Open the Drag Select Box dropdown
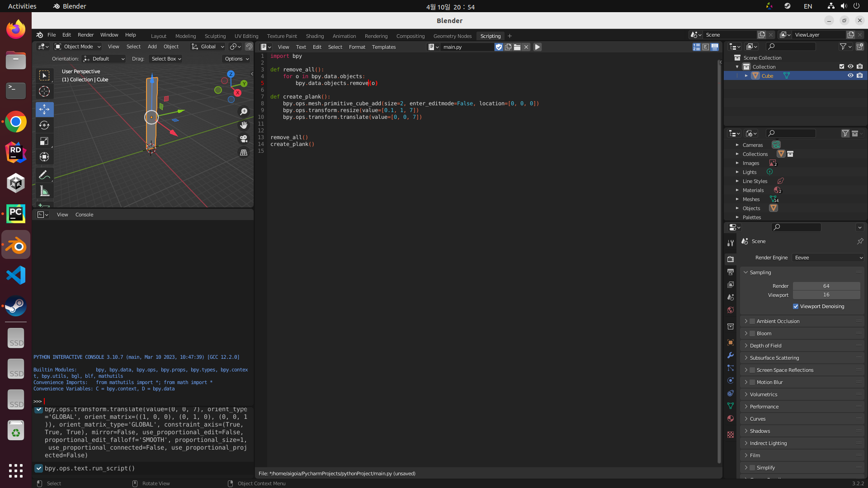 [166, 59]
